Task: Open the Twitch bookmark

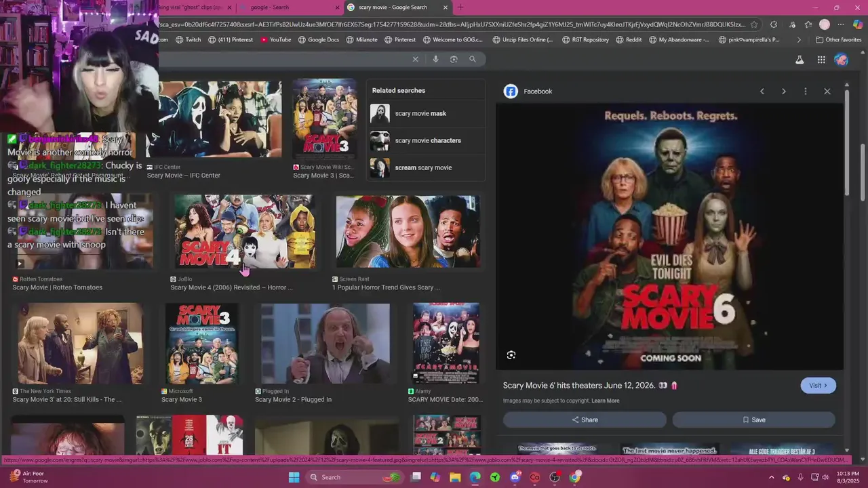Action: (x=189, y=40)
